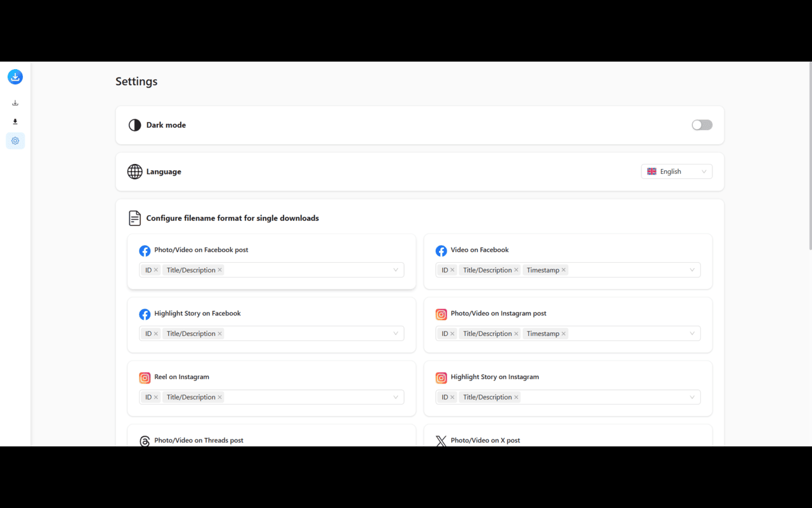Click Instagram icon beside Highlight Story on Instagram

pyautogui.click(x=441, y=378)
